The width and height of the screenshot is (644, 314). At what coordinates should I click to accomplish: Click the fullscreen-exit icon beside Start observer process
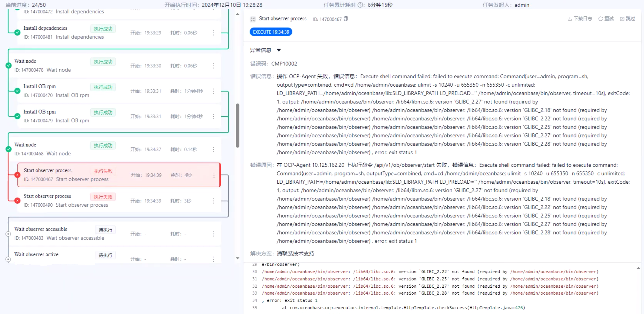click(x=253, y=19)
